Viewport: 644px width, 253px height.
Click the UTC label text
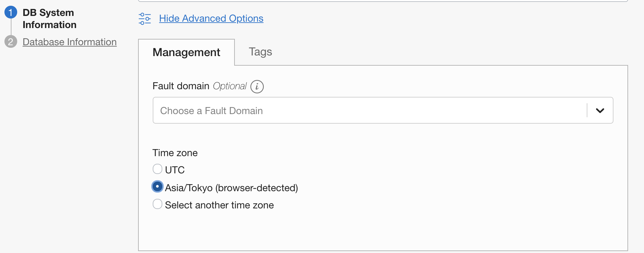[x=175, y=170]
